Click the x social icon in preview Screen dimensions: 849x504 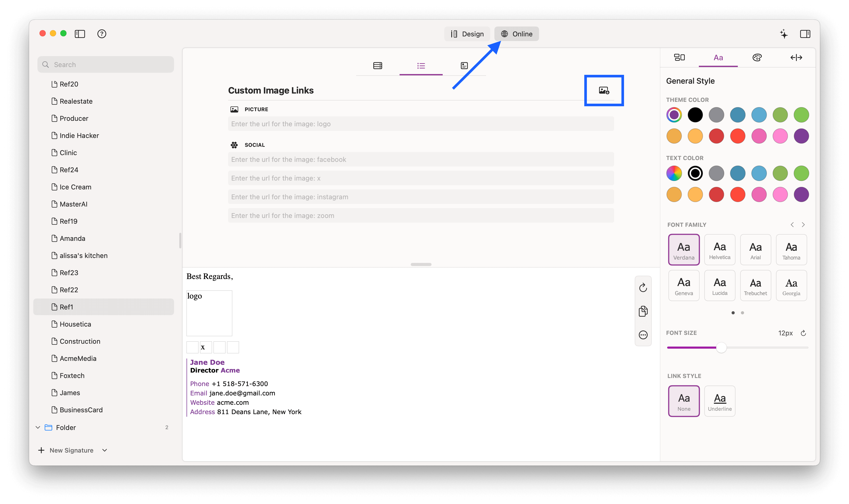coord(206,347)
